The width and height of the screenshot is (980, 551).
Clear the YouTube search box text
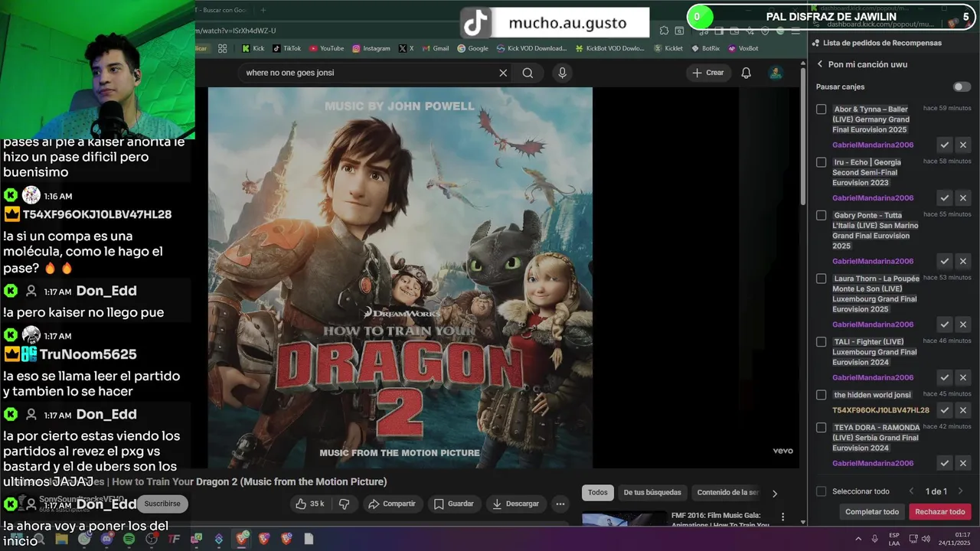tap(503, 73)
